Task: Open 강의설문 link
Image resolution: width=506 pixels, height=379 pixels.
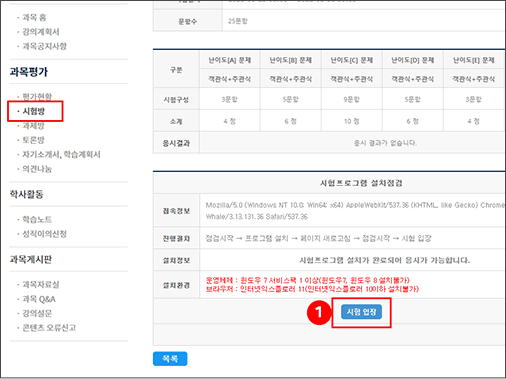Action: click(37, 313)
